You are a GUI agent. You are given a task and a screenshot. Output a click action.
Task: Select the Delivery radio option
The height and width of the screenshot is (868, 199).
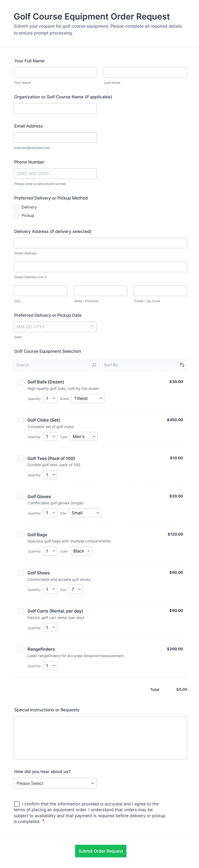[x=16, y=207]
